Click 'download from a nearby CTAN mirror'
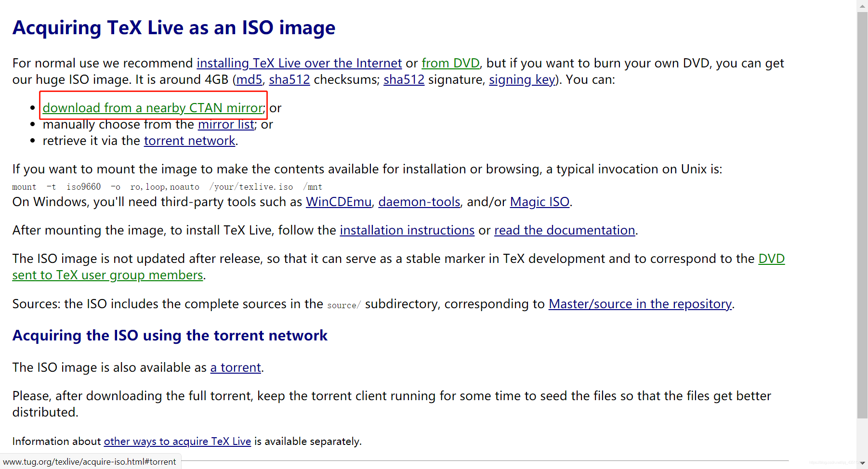868x469 pixels. (x=153, y=108)
